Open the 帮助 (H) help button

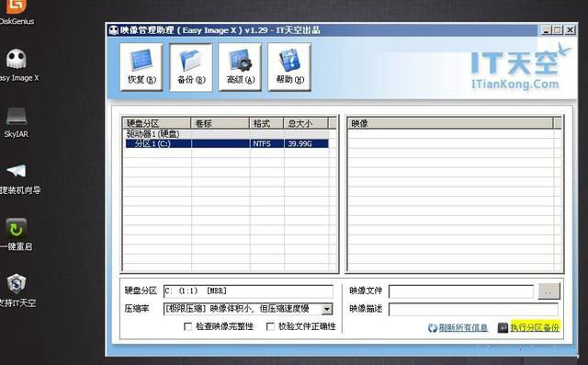point(289,67)
